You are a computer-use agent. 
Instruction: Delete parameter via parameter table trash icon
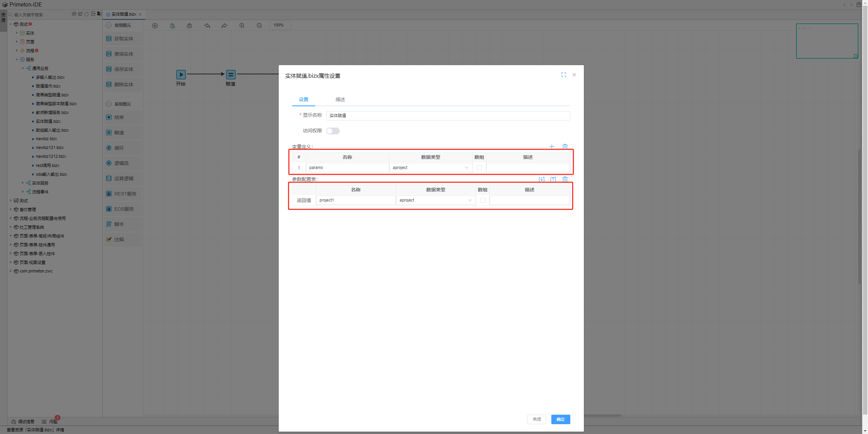click(x=565, y=179)
